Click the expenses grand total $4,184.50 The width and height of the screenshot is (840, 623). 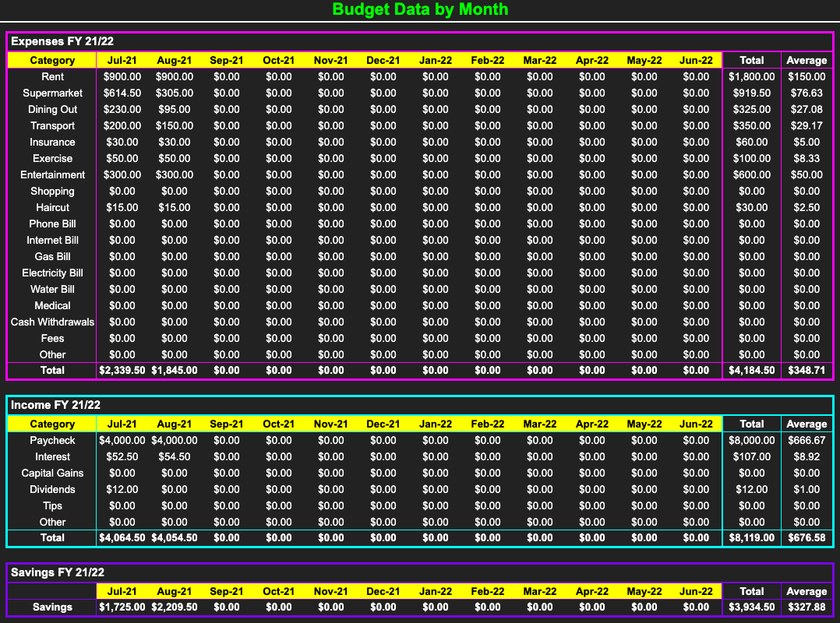click(751, 370)
